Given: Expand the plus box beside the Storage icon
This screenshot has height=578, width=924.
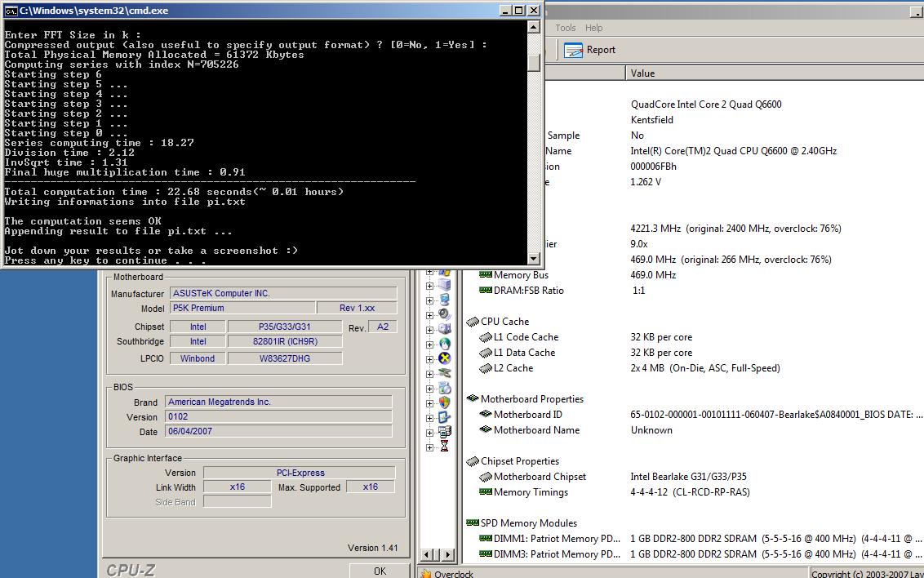Looking at the screenshot, I should click(x=429, y=330).
